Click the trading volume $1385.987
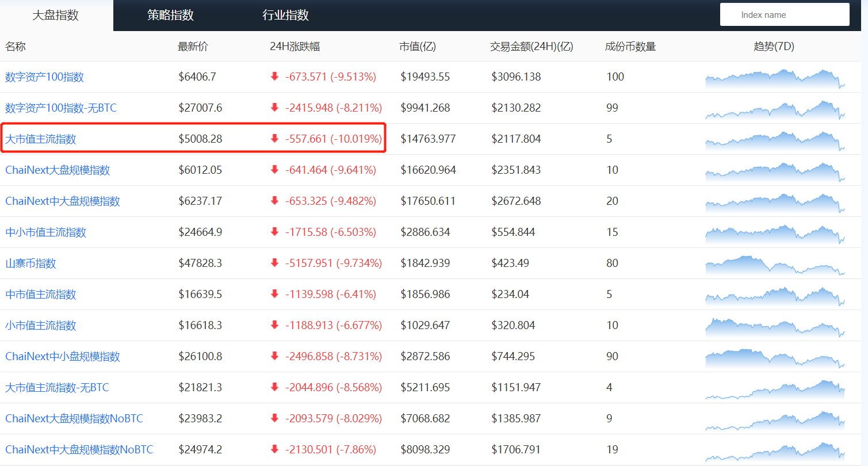Image resolution: width=868 pixels, height=466 pixels. [x=516, y=419]
